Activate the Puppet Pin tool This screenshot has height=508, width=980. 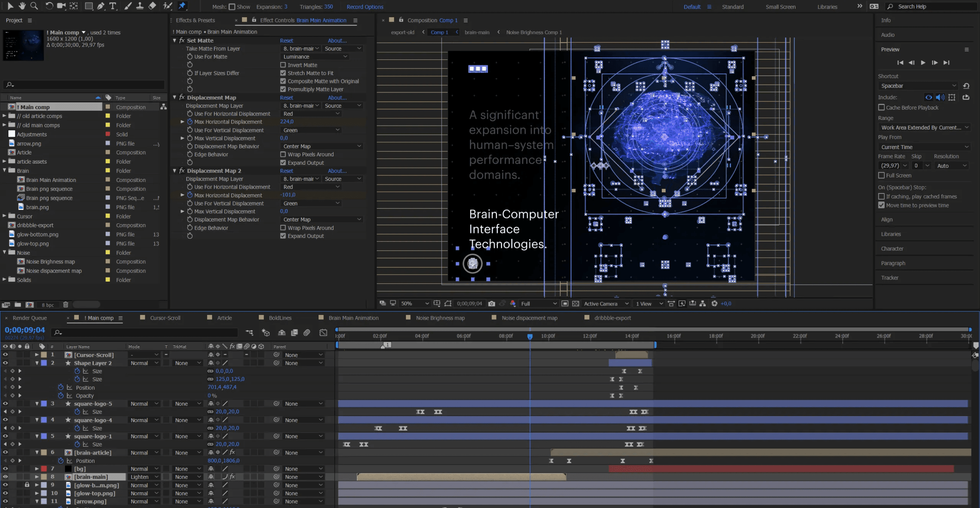coord(182,6)
